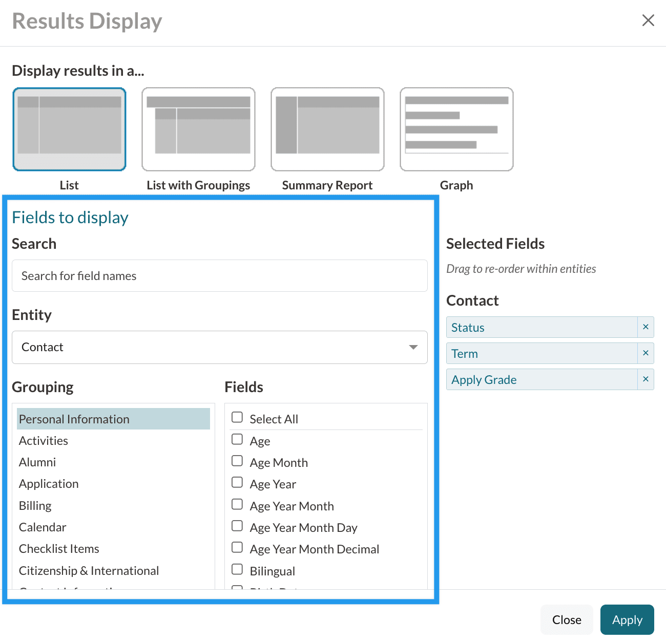
Task: Remove the Term selected field
Action: pyautogui.click(x=646, y=353)
